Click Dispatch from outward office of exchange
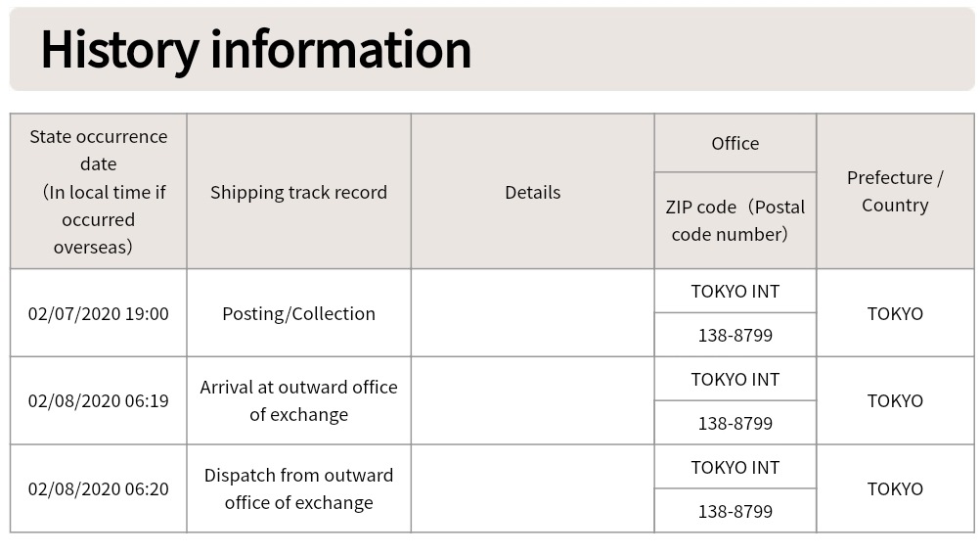 tap(298, 489)
